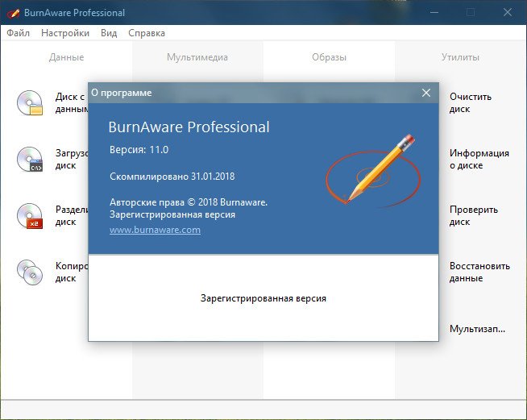Minimize the BurnAware Professional window
Image resolution: width=527 pixels, height=420 pixels.
tap(434, 13)
